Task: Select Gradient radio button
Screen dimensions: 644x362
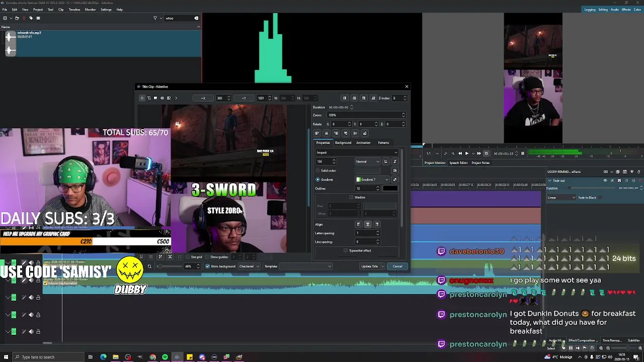Action: pos(317,179)
